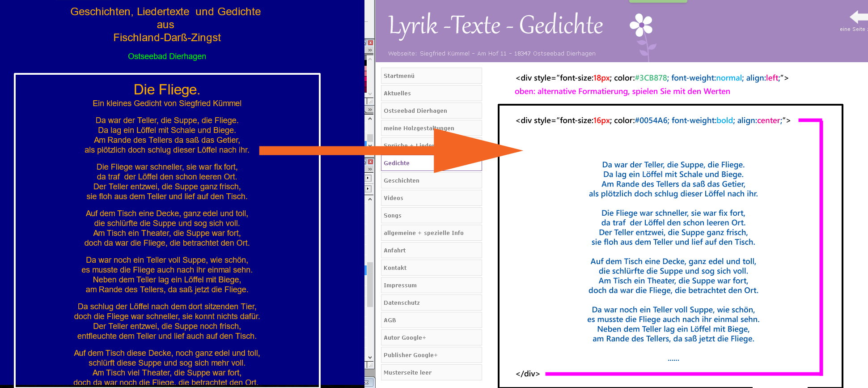Close the panel with the red X beside the color strip
The width and height of the screenshot is (868, 388).
[370, 43]
